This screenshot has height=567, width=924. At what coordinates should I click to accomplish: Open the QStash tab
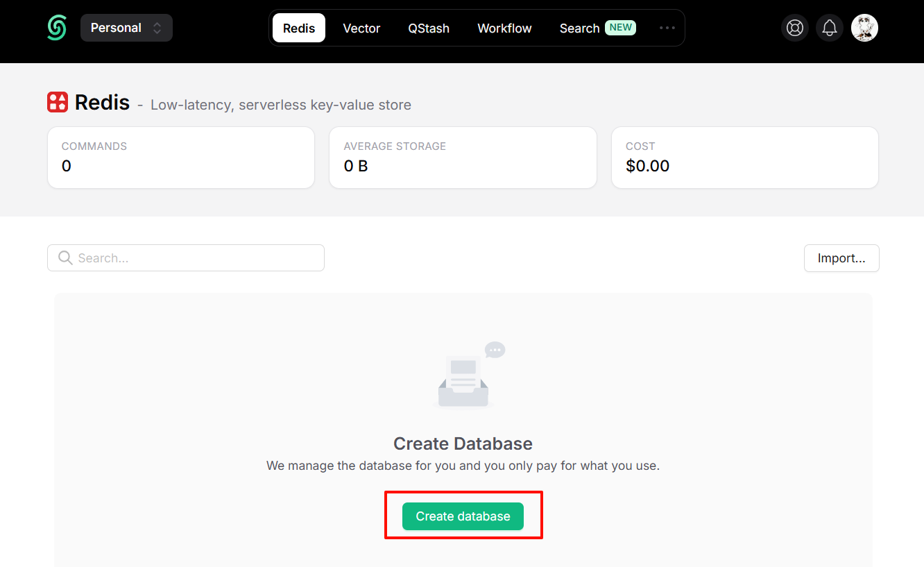(x=429, y=28)
